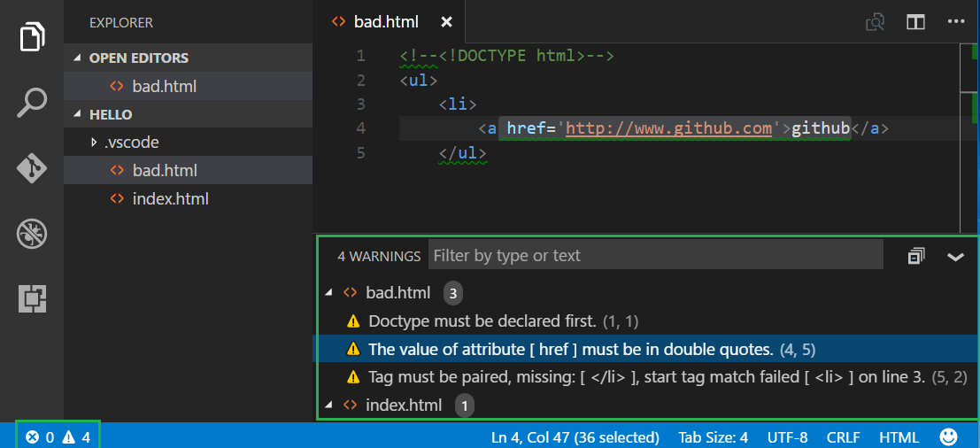Select the href double quotes warning
The width and height of the screenshot is (980, 448).
(x=645, y=349)
